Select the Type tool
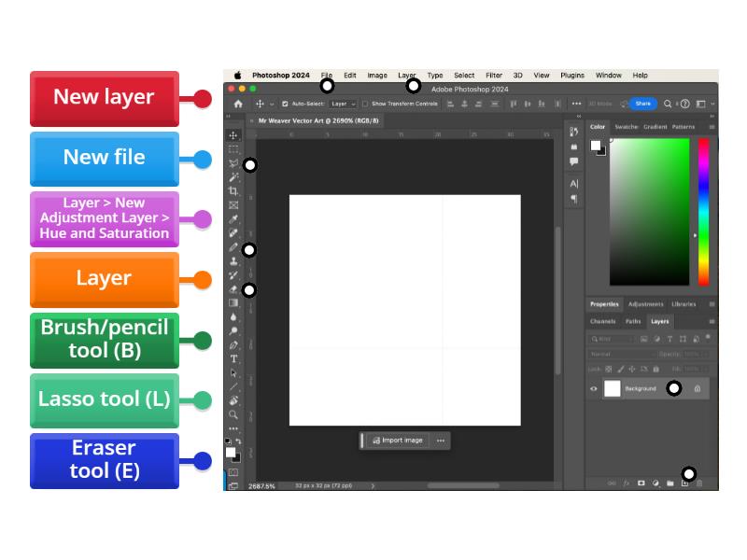Viewport: 747px width, 560px height. point(235,357)
